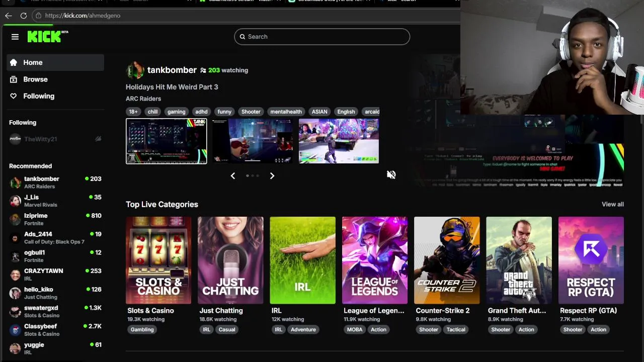
Task: Reload the page with refresh icon
Action: (x=24, y=16)
